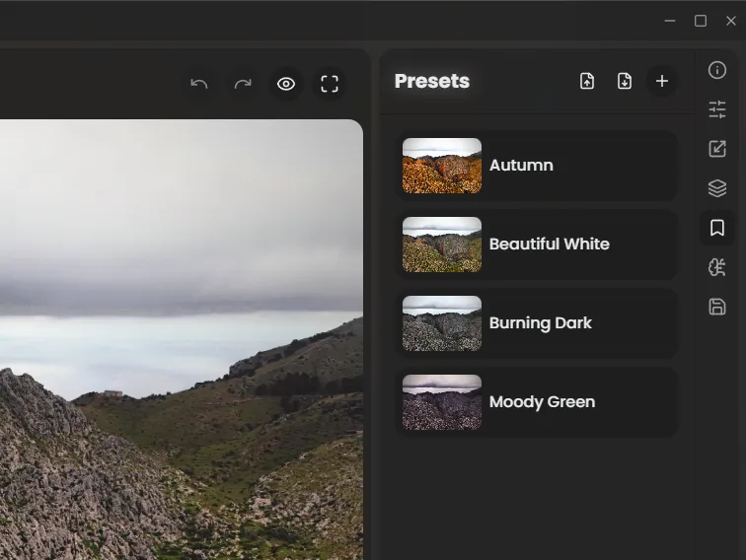Click the undo arrow icon
The width and height of the screenshot is (746, 560).
click(199, 84)
